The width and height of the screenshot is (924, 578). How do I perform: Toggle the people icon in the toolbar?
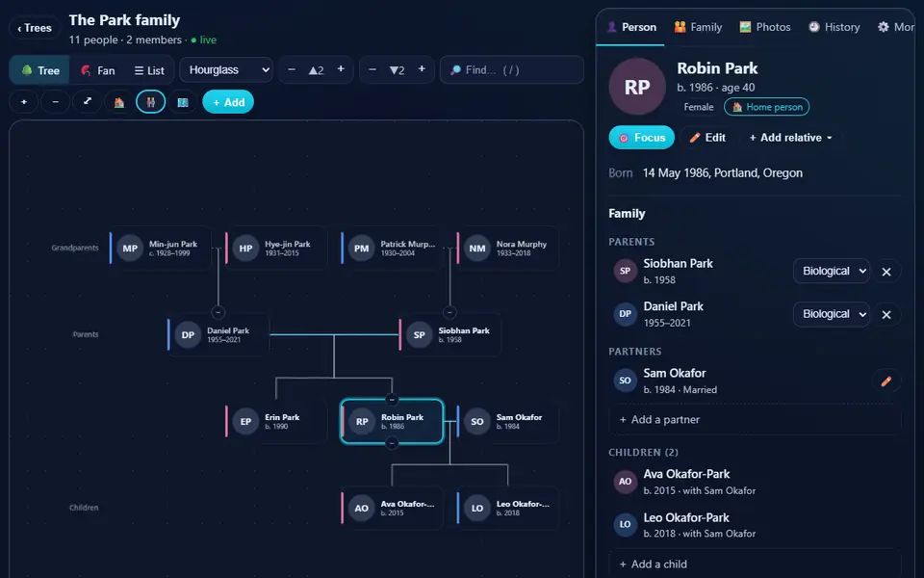(x=151, y=102)
